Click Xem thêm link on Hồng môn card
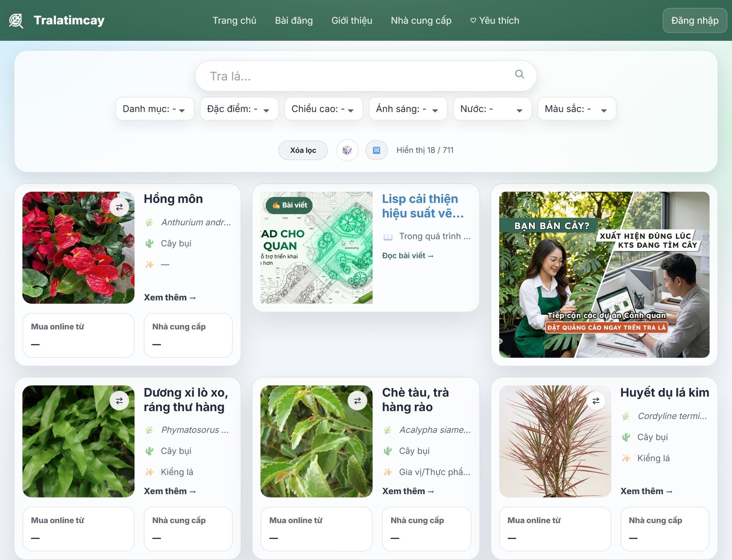Viewport: 732px width, 560px height. (170, 298)
